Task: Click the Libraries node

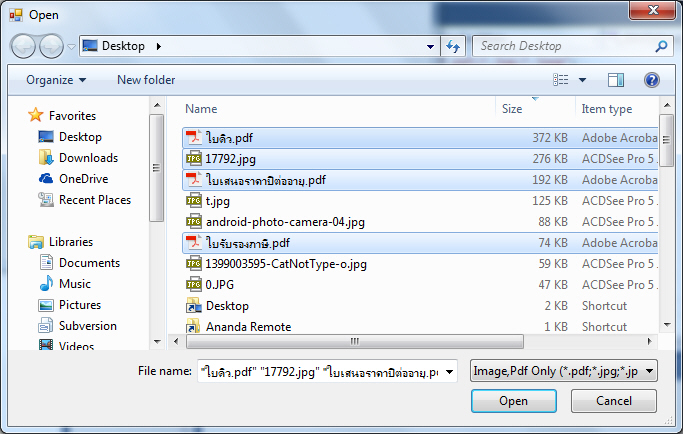Action: tap(71, 242)
